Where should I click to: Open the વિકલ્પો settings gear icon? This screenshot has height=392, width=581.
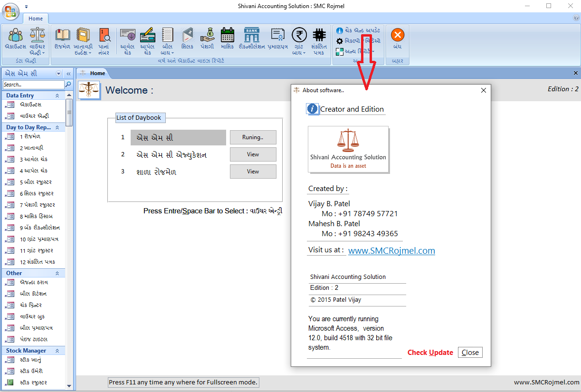tap(340, 41)
